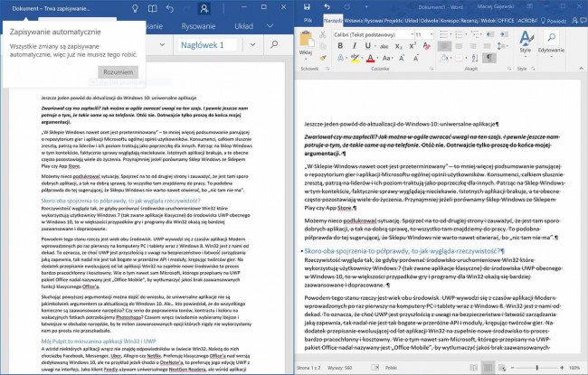Expand more tabs chevron in Word Mobile
Image resolution: width=588 pixels, height=375 pixels.
pos(270,26)
